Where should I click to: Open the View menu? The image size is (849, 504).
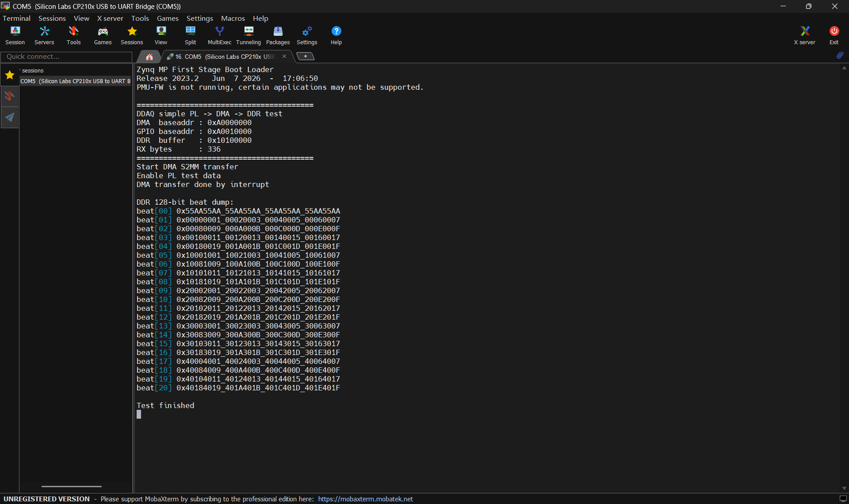pyautogui.click(x=81, y=18)
